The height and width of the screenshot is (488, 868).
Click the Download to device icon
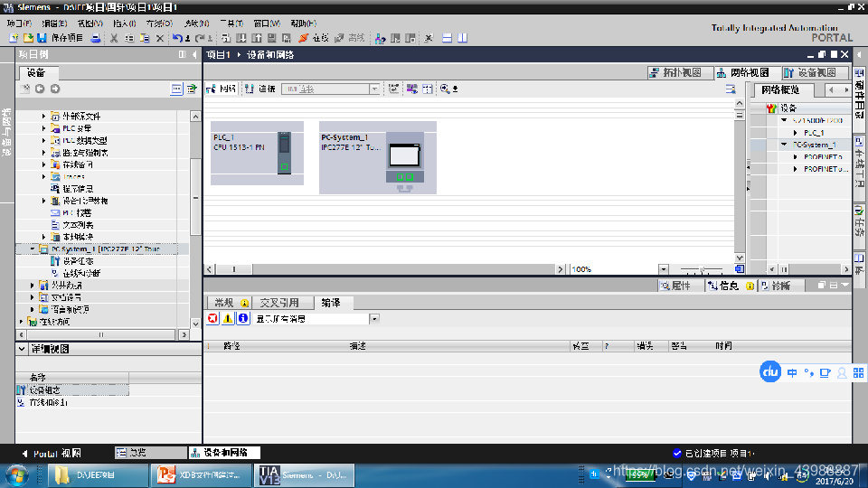(241, 38)
